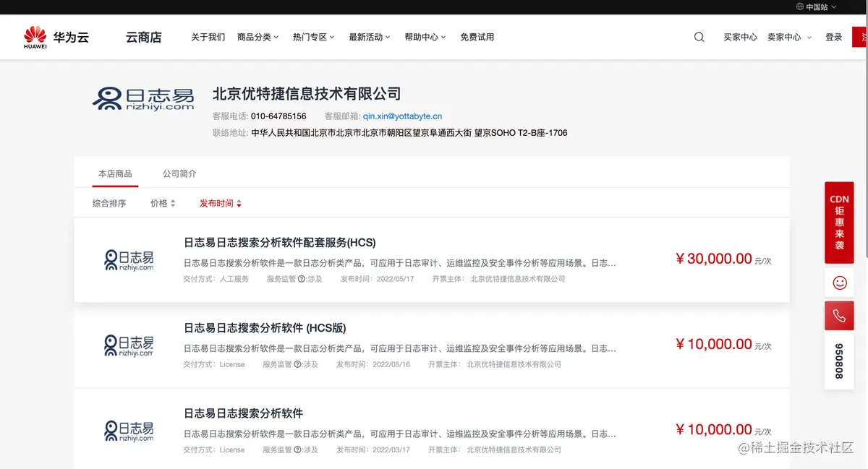This screenshot has width=868, height=469.
Task: Click the 交付方式：人工服务 text
Action: [x=216, y=279]
